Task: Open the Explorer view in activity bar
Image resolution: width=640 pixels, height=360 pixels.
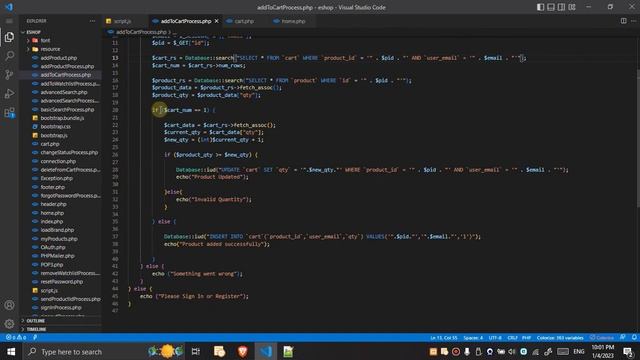Action: coord(9,37)
